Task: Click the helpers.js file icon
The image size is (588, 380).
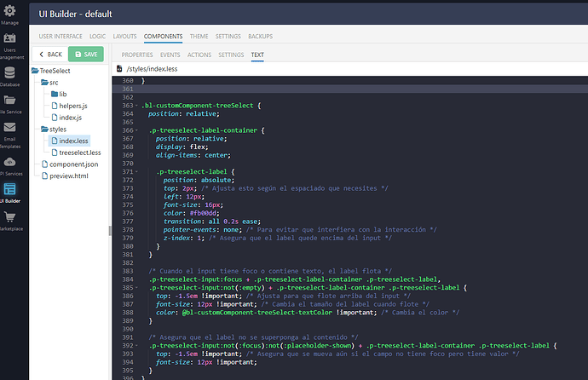Action: 55,106
